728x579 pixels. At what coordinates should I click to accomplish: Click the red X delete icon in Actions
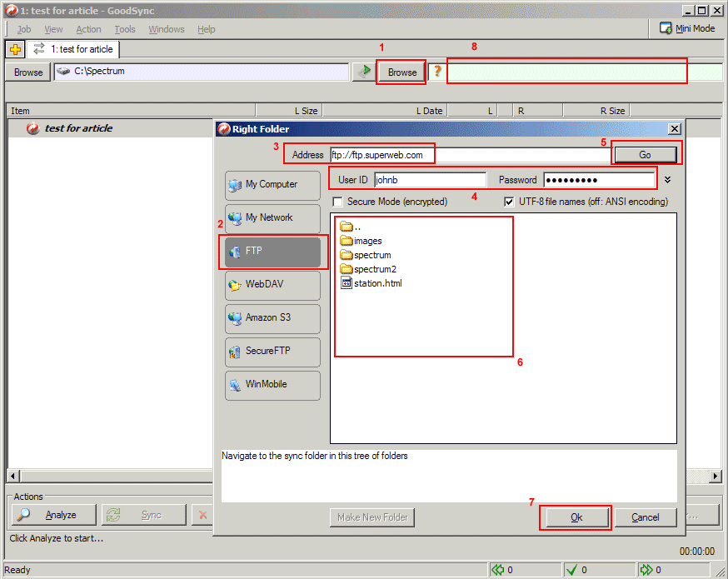(203, 515)
